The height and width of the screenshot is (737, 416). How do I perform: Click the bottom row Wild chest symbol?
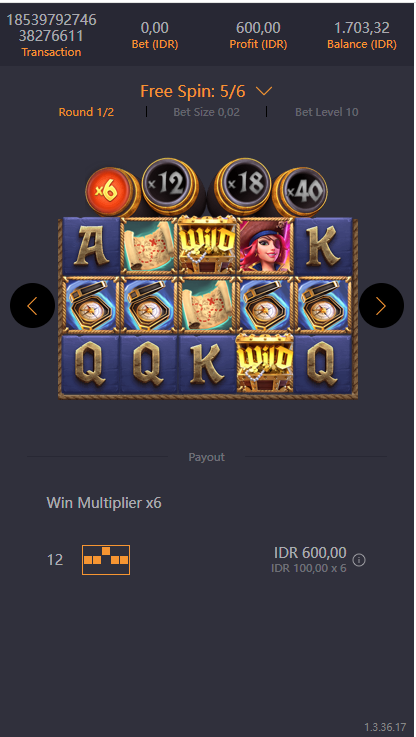pos(265,362)
